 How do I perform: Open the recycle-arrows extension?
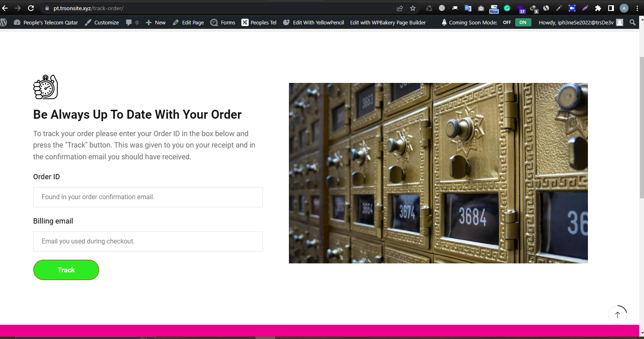click(x=429, y=8)
